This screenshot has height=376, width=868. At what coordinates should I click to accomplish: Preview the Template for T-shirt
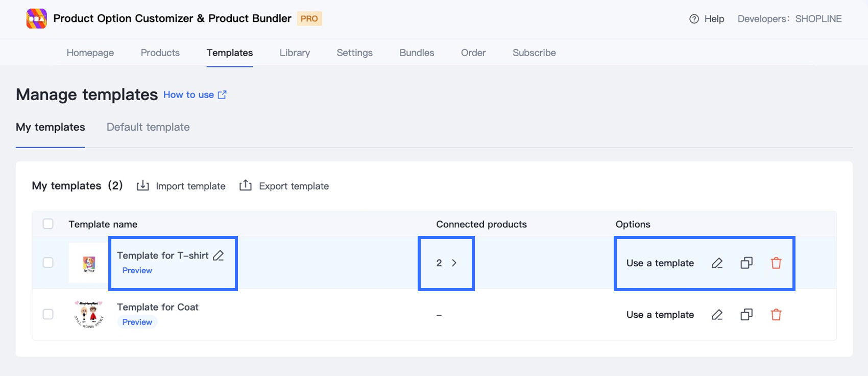pos(137,271)
